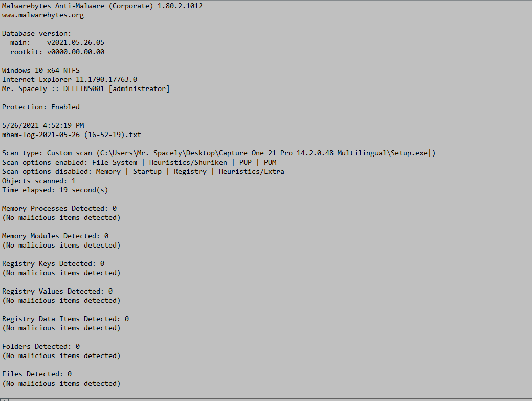The image size is (532, 401).
Task: Click the Windows 10 x64 NTFS line
Action: click(41, 70)
